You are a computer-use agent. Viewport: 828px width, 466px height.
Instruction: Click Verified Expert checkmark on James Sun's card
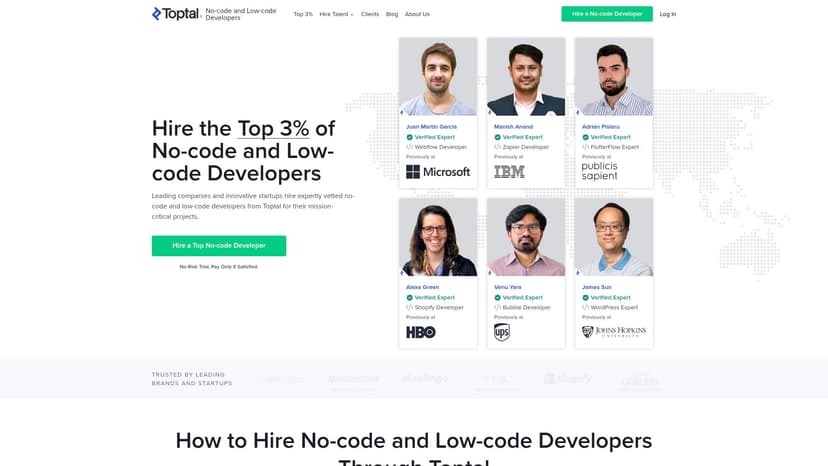[x=585, y=298]
